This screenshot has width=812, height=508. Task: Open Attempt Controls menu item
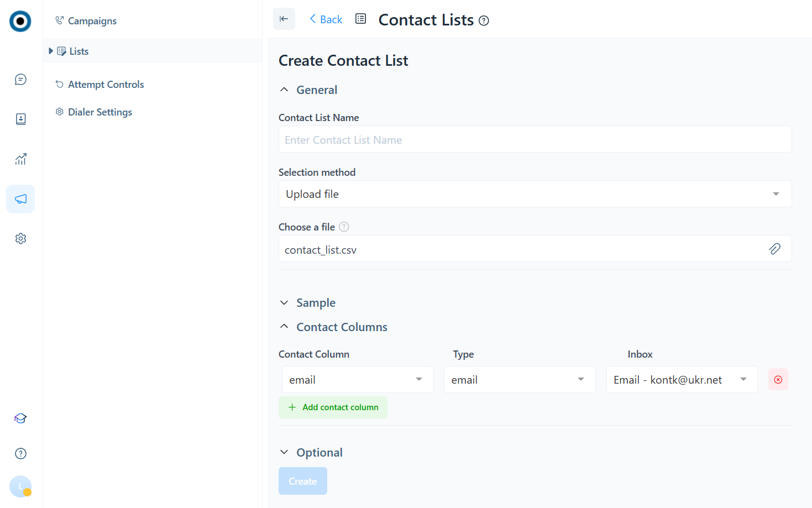coord(106,85)
